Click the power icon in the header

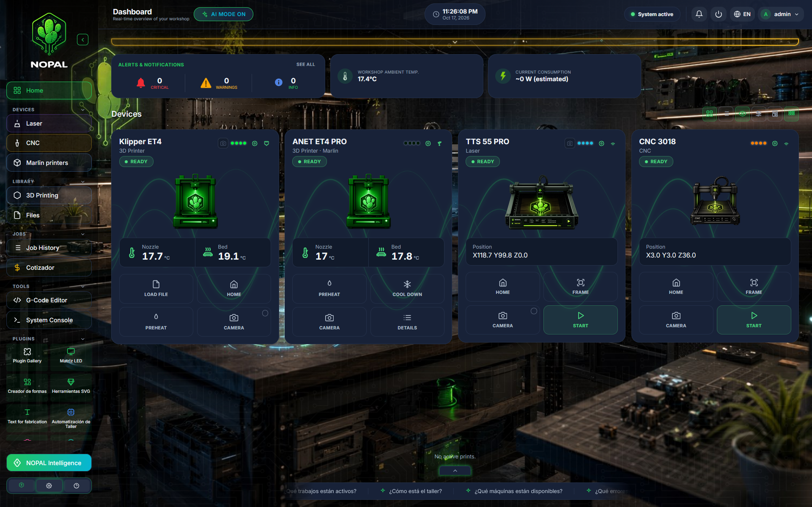719,14
